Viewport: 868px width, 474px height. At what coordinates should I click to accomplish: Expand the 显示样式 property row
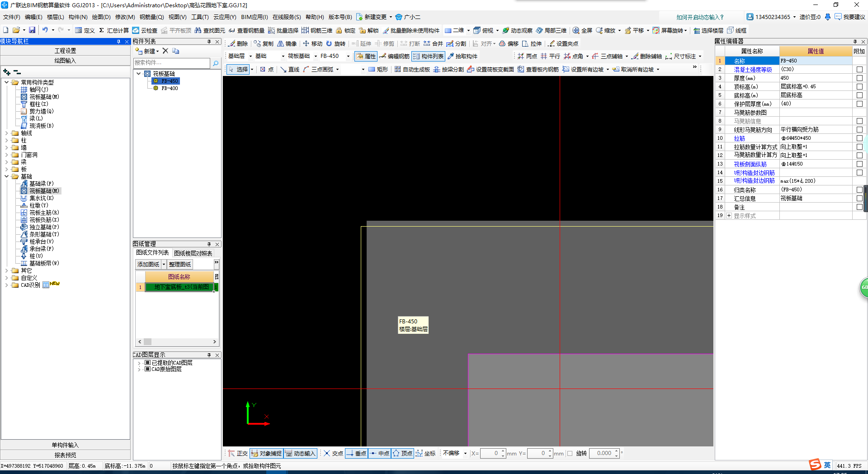729,216
